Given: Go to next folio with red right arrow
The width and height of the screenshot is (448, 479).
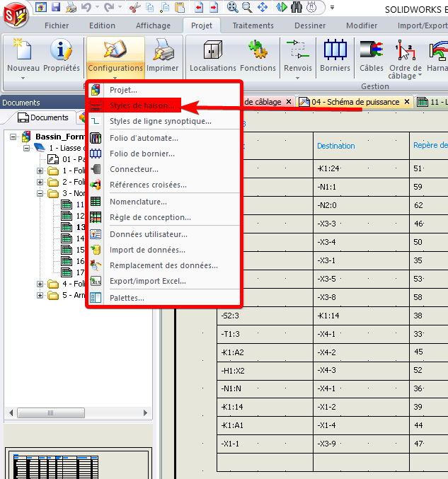Looking at the screenshot, I should pyautogui.click(x=214, y=6).
